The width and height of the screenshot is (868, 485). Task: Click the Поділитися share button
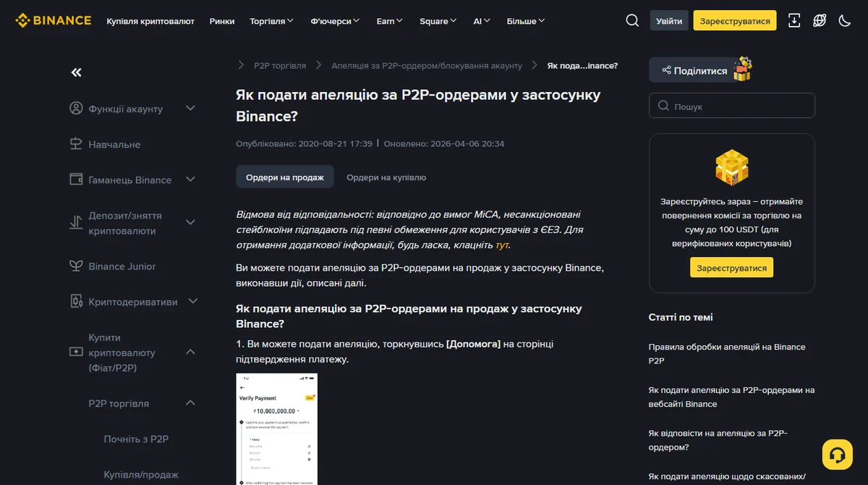coord(693,70)
